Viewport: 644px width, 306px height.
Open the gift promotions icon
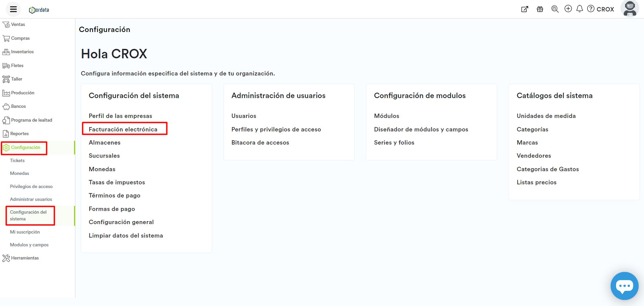click(x=540, y=9)
